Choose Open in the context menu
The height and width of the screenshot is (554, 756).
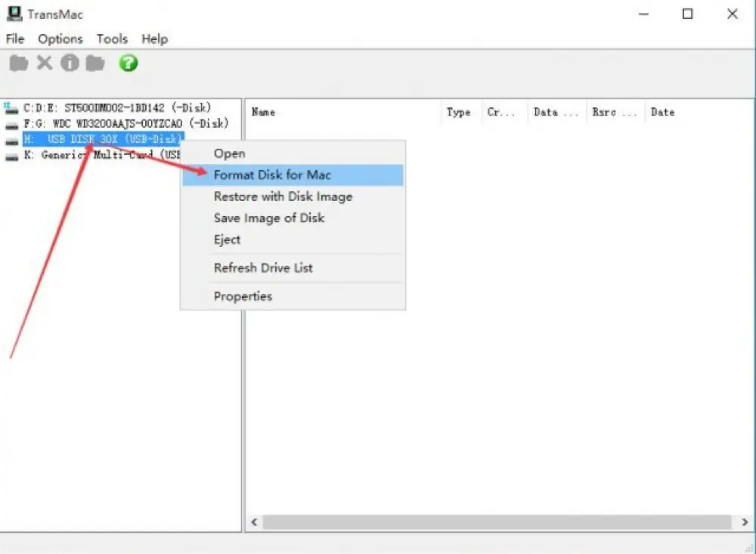[x=293, y=153]
